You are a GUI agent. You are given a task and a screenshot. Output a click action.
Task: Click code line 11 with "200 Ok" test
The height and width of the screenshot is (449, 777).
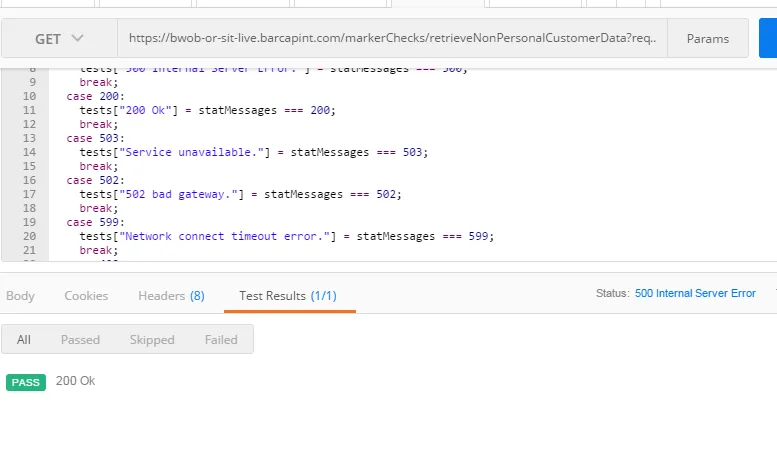(208, 110)
